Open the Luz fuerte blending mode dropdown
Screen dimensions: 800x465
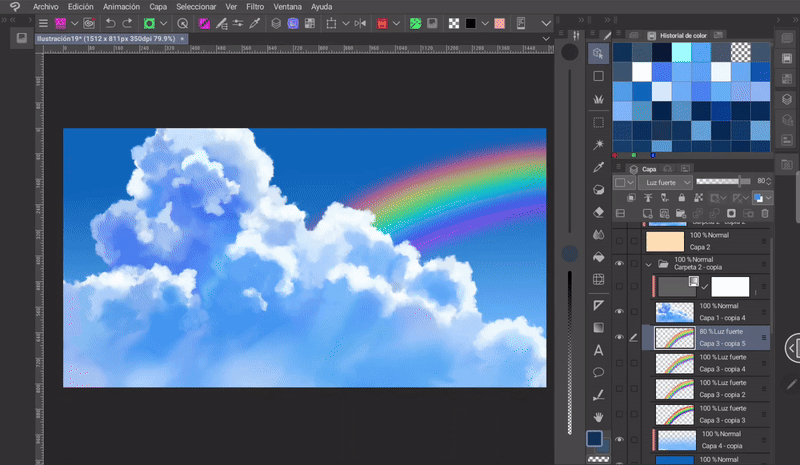click(x=663, y=183)
